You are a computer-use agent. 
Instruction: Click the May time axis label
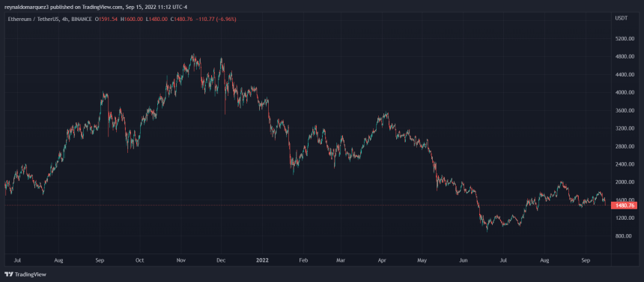pyautogui.click(x=422, y=260)
